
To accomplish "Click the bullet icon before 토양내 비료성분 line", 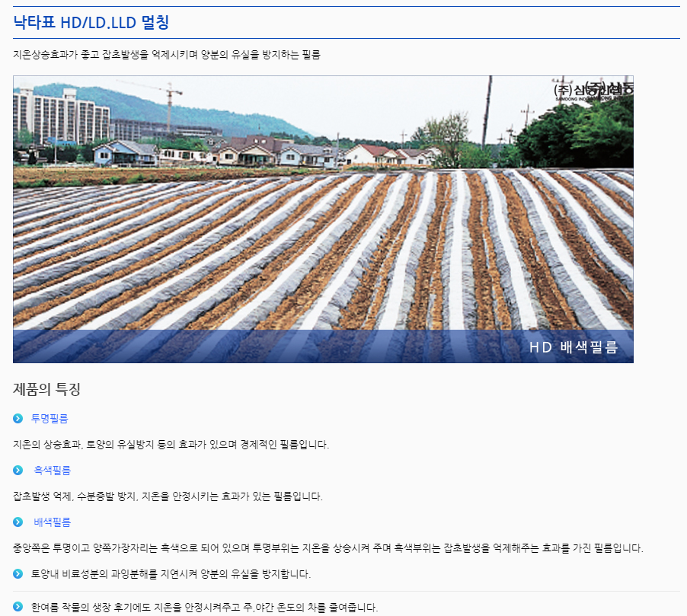I will (18, 573).
